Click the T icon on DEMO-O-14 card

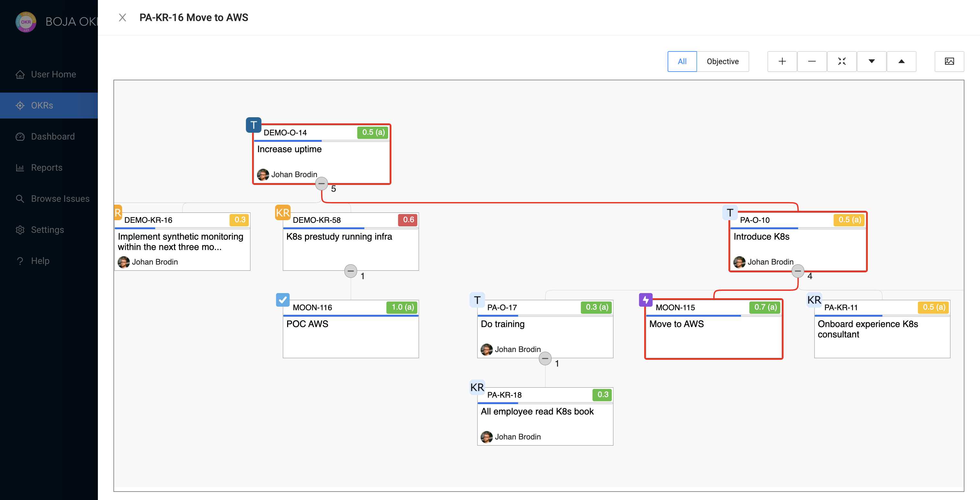pyautogui.click(x=253, y=125)
